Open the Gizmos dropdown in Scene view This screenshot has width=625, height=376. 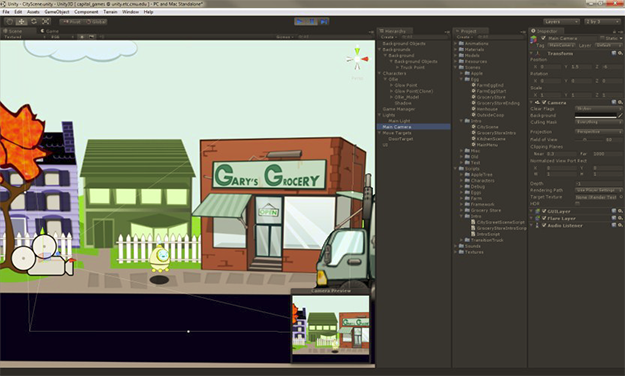(x=285, y=37)
